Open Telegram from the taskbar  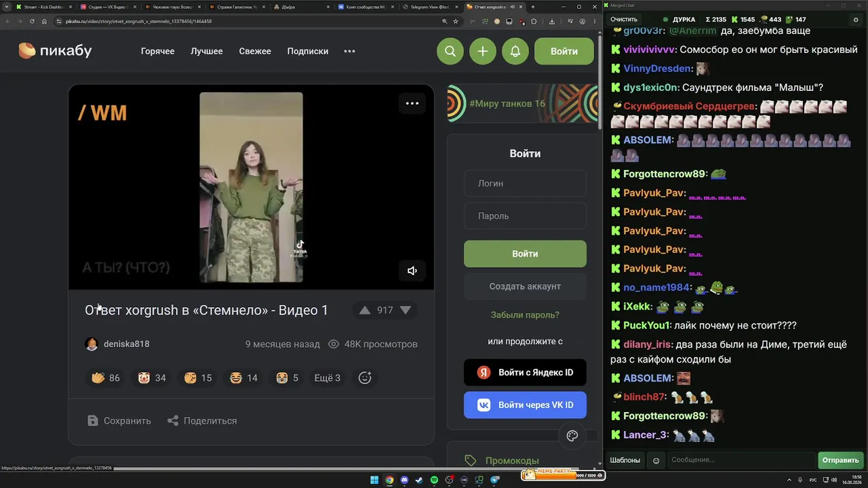point(494,481)
